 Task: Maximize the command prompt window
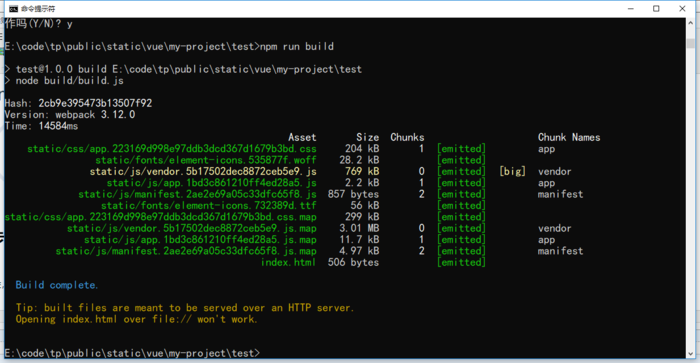click(656, 8)
